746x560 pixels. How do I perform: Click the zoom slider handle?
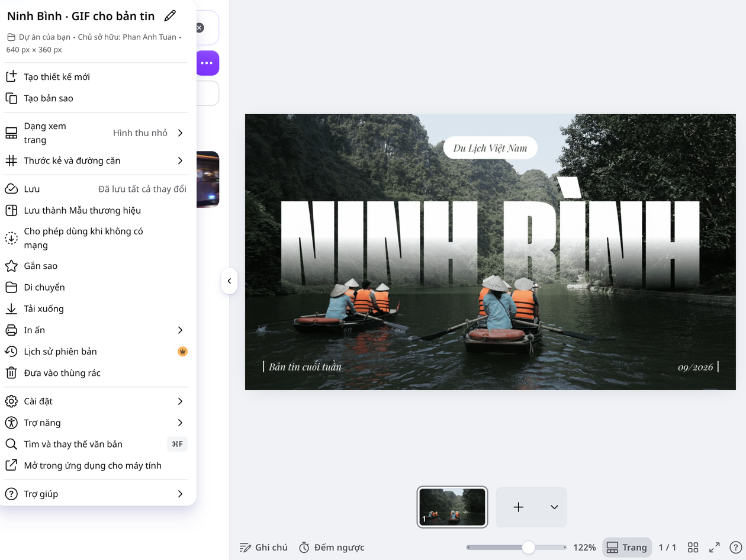[x=528, y=548]
